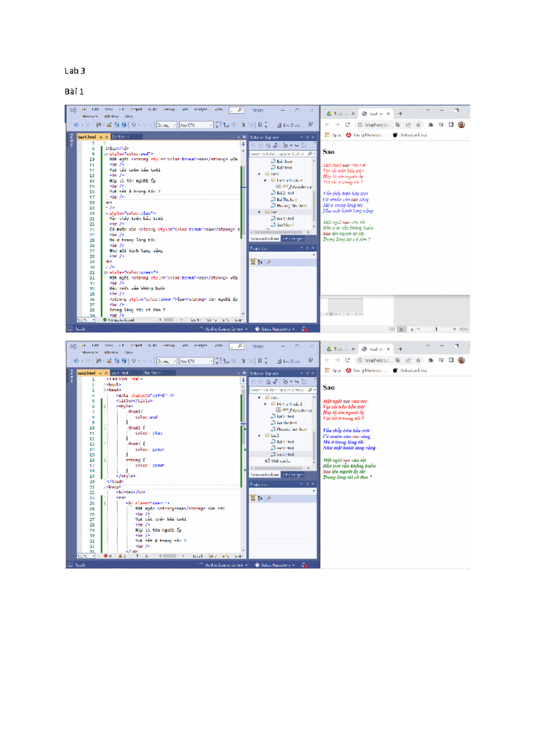534x756 pixels.
Task: Click the bookmark star in the bottom Chrome address bar
Action: click(x=418, y=360)
